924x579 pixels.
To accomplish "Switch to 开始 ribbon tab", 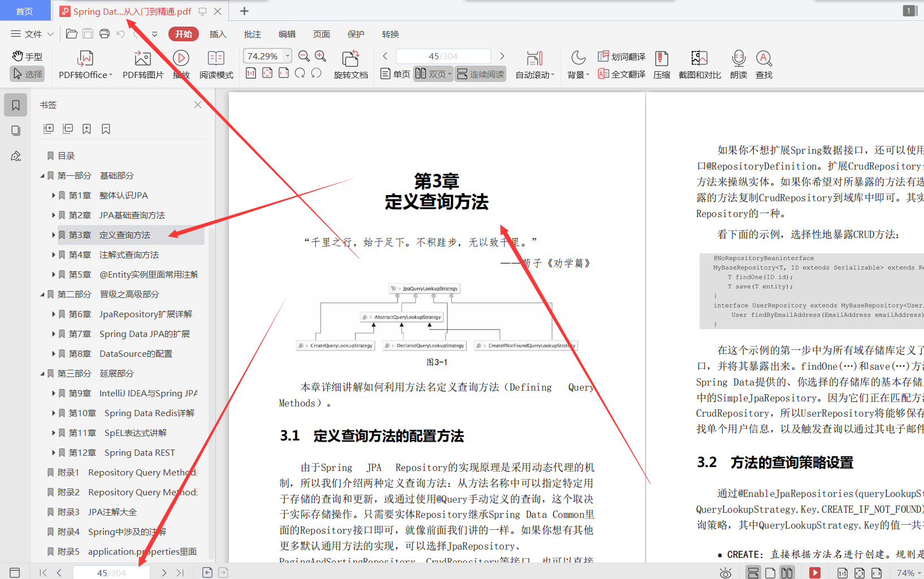I will [x=184, y=34].
